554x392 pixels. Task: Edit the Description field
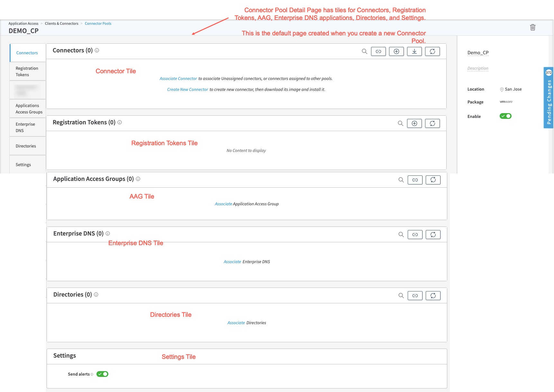tap(478, 68)
